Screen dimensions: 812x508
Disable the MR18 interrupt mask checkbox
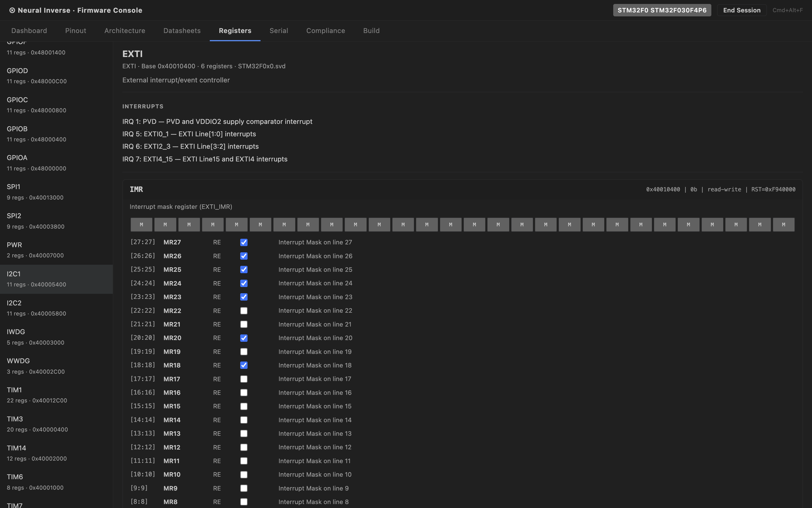pos(244,365)
